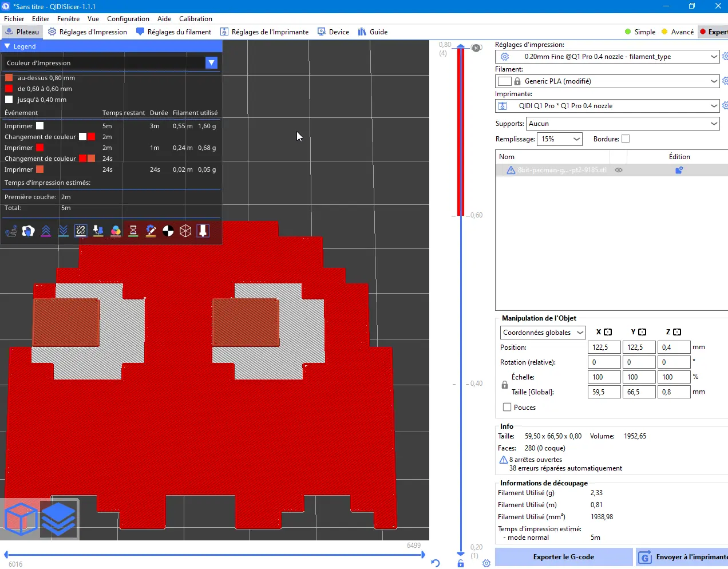This screenshot has height=569, width=728.
Task: Click the warning icon next to open edges
Action: (504, 460)
